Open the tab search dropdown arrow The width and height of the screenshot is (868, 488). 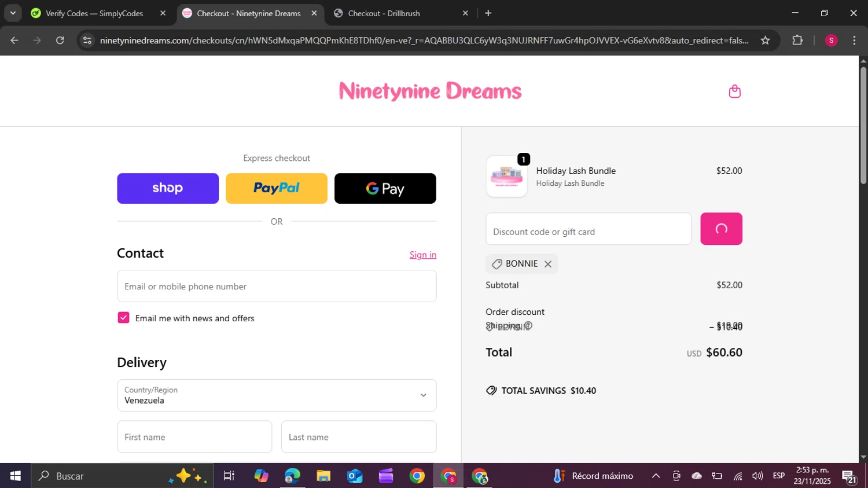[x=13, y=13]
